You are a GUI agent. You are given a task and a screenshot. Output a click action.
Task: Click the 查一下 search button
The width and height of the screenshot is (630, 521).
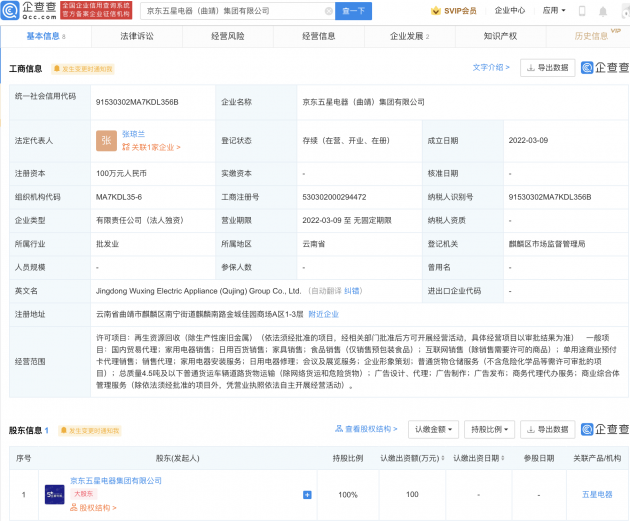click(353, 11)
